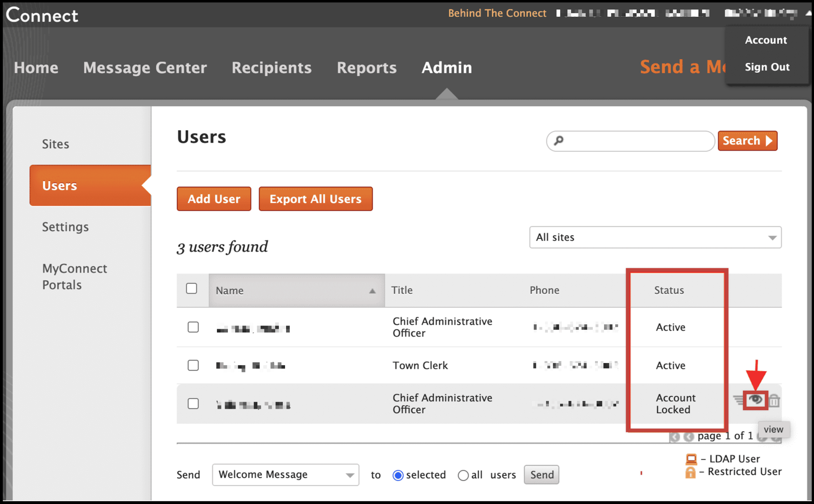Open the All sites dropdown
Image resolution: width=814 pixels, height=504 pixels.
pyautogui.click(x=655, y=237)
